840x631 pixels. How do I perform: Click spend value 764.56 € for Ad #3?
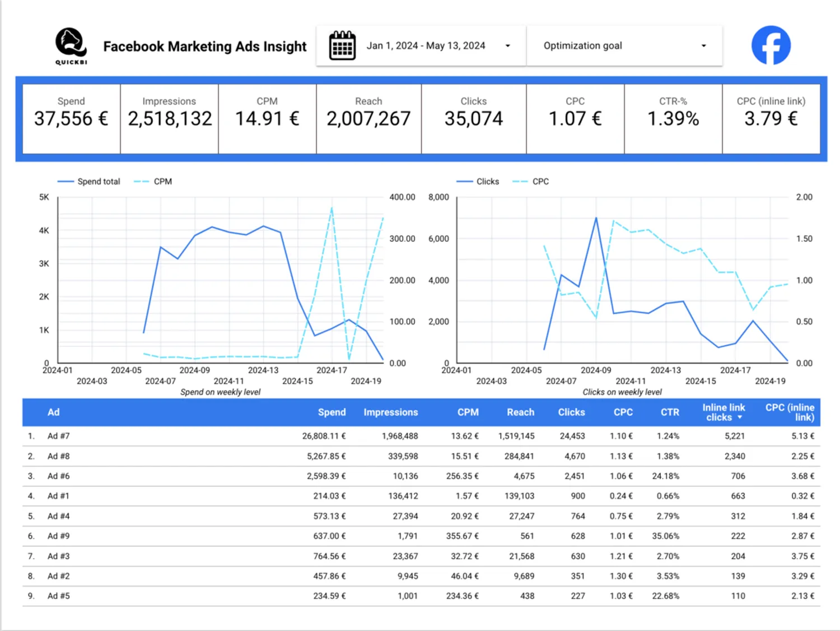329,556
